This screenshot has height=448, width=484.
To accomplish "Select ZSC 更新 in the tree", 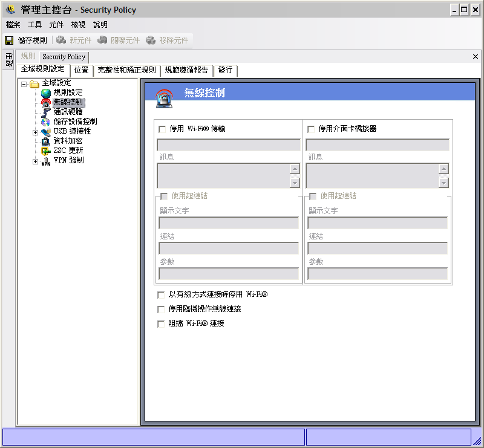I will point(68,151).
